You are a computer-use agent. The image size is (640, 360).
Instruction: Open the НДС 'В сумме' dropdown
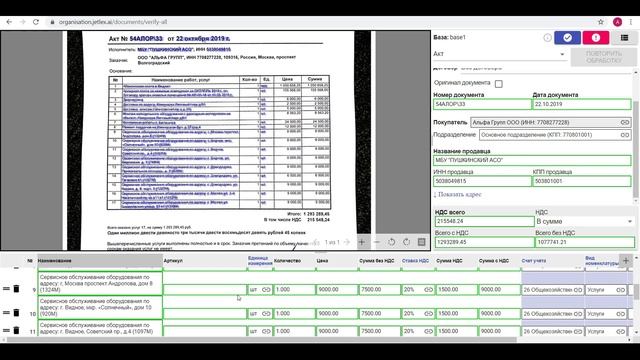(584, 221)
